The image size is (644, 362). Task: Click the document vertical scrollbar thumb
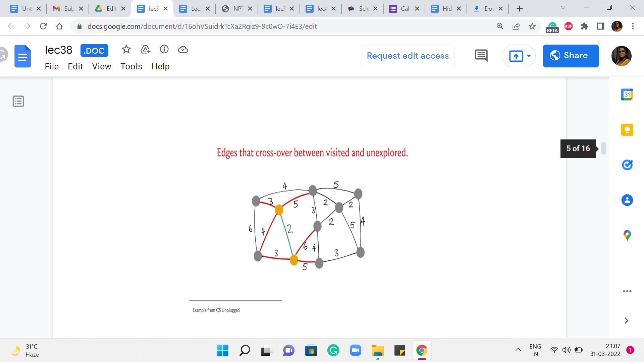pos(604,148)
